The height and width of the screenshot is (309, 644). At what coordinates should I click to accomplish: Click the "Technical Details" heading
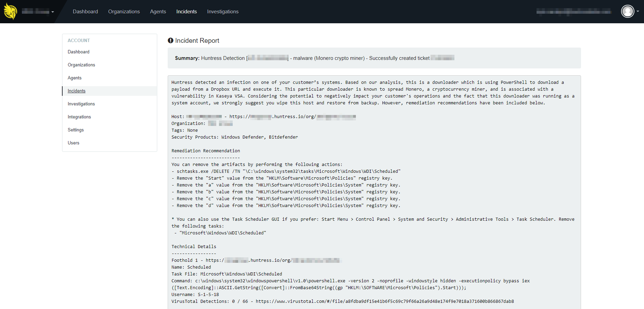pyautogui.click(x=194, y=247)
